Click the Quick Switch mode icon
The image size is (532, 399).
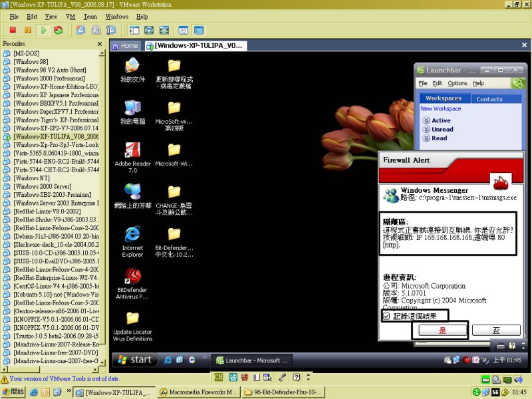coord(149,30)
